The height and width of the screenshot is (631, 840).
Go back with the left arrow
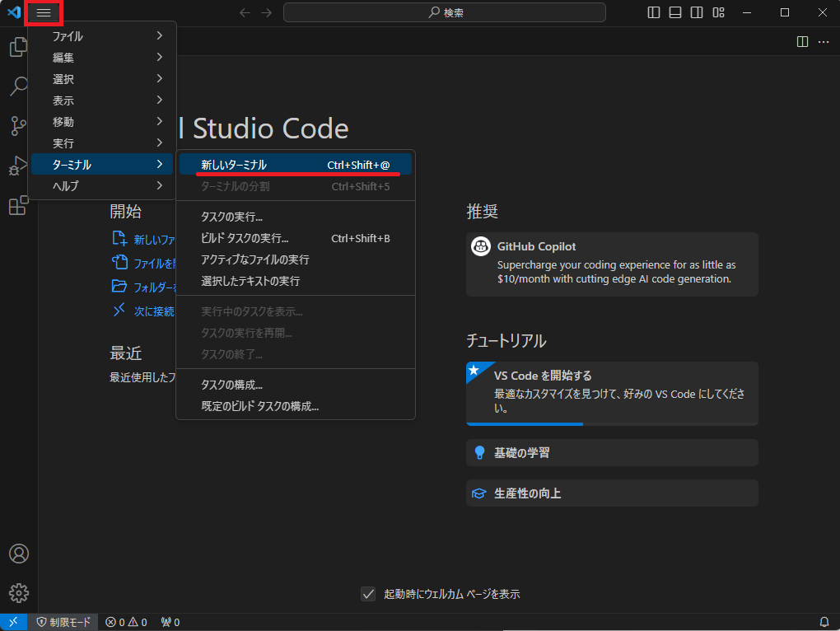click(245, 12)
